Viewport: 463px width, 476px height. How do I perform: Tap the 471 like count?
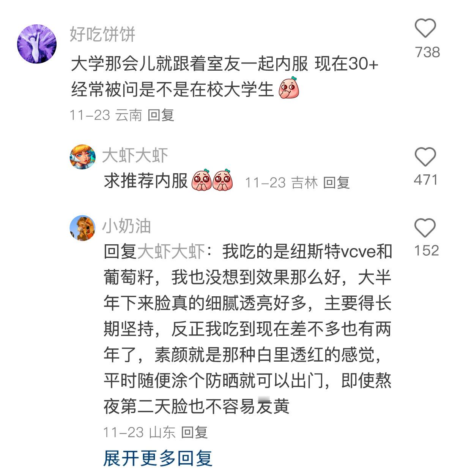(x=426, y=180)
